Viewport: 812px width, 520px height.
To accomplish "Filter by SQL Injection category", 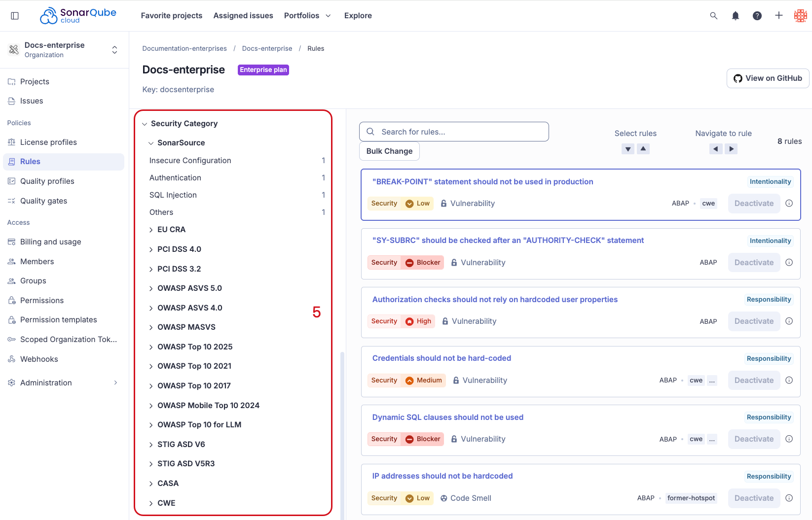I will pos(237,195).
